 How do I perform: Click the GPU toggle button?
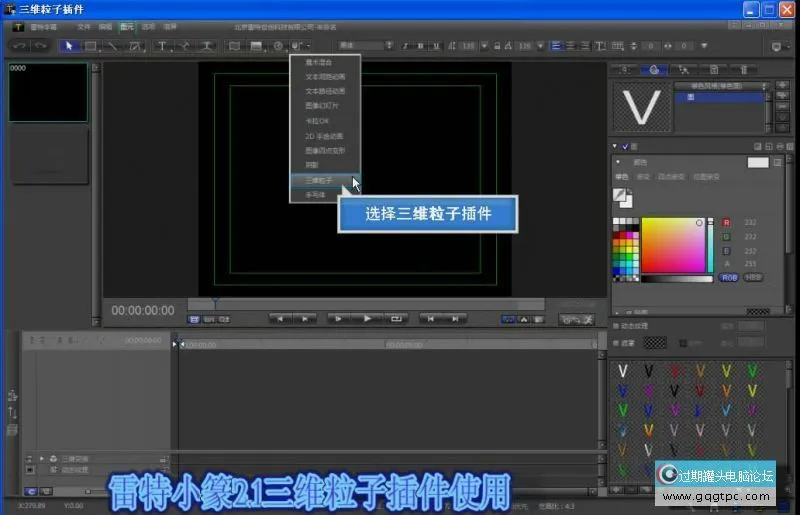coord(577,320)
